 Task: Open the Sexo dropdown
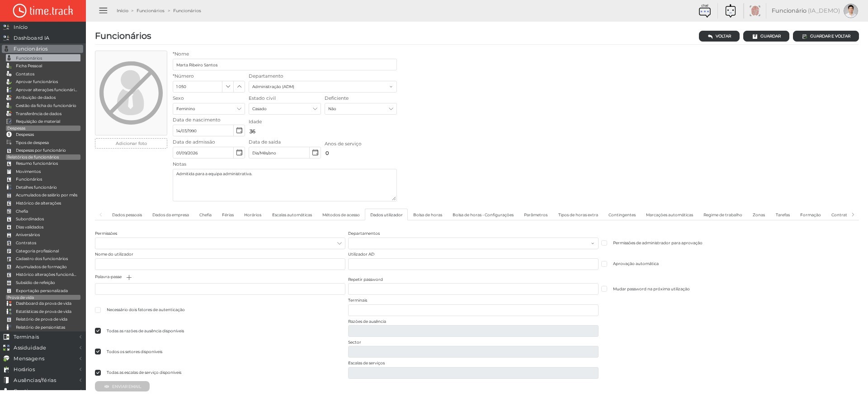[x=208, y=109]
